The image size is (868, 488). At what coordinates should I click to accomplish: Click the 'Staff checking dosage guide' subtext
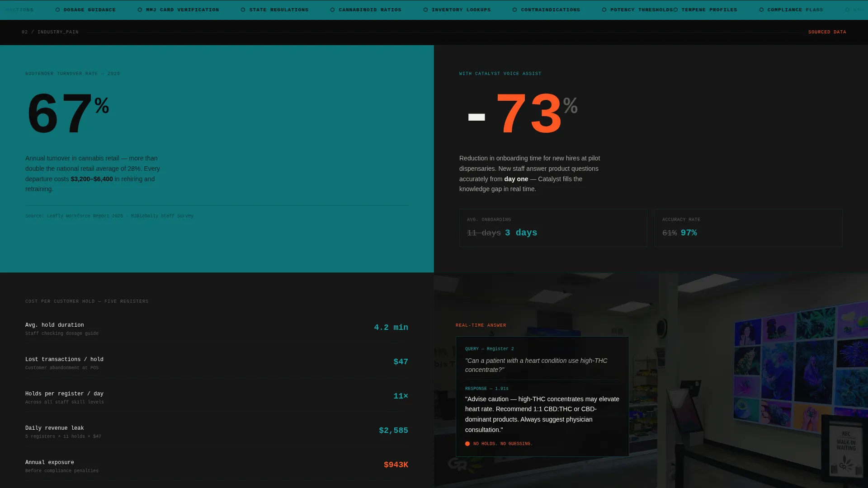[62, 333]
